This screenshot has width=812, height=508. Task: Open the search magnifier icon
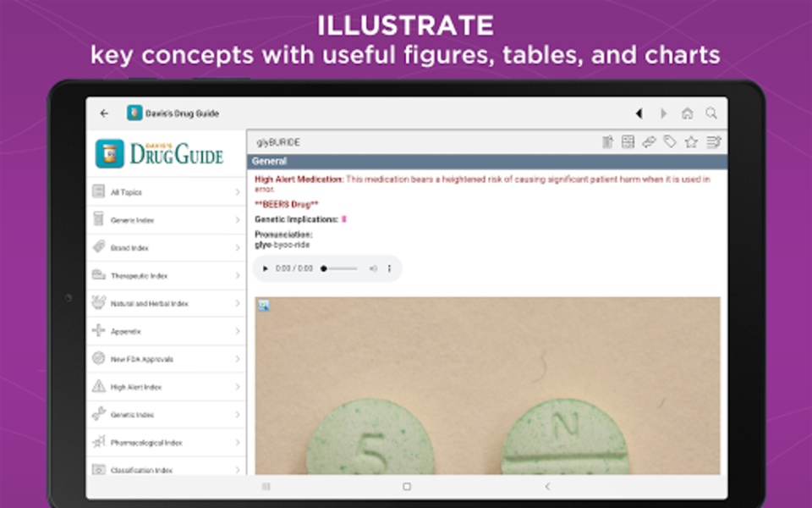point(711,113)
